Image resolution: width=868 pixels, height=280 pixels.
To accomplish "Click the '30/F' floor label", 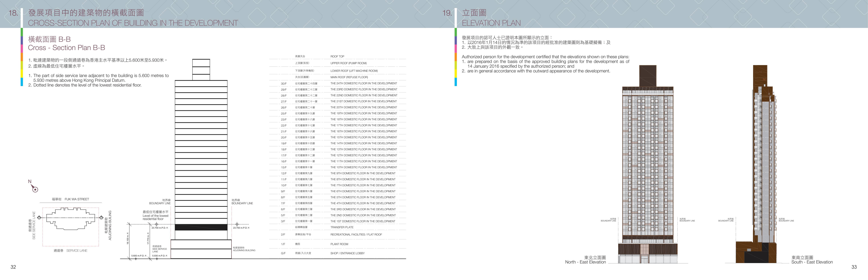I will coord(284,84).
